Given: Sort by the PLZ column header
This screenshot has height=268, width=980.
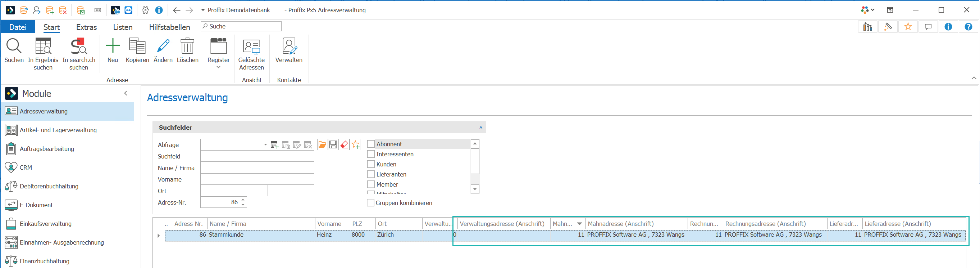Looking at the screenshot, I should click(362, 224).
